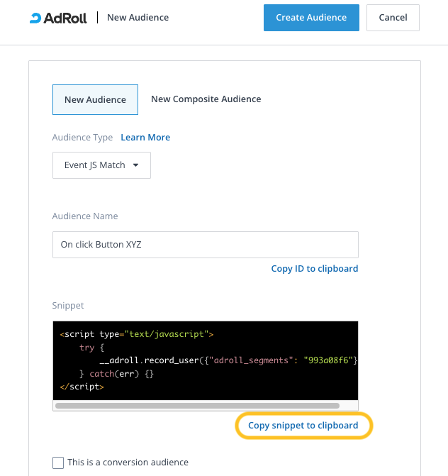The height and width of the screenshot is (476, 448).
Task: Click the New Audience title in header
Action: (x=138, y=18)
